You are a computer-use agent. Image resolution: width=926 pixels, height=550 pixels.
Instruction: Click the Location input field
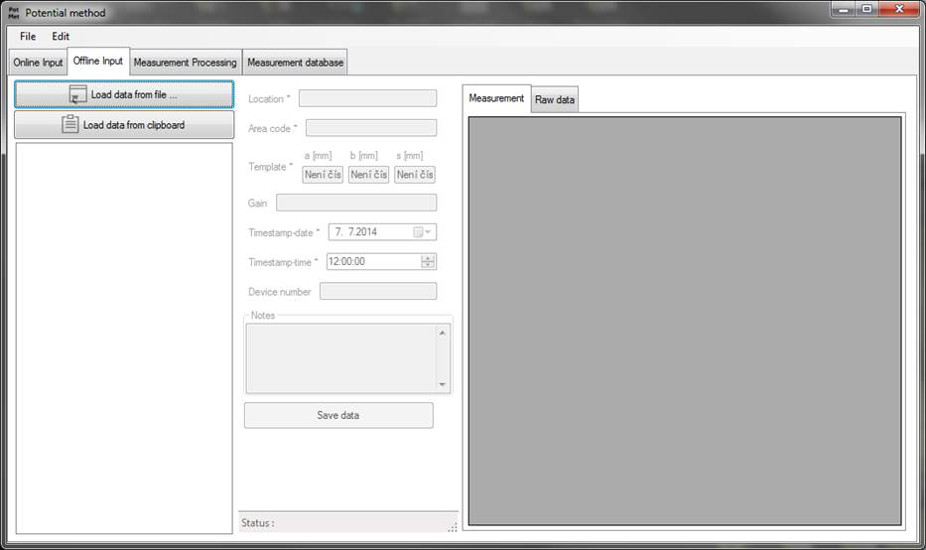coord(367,98)
